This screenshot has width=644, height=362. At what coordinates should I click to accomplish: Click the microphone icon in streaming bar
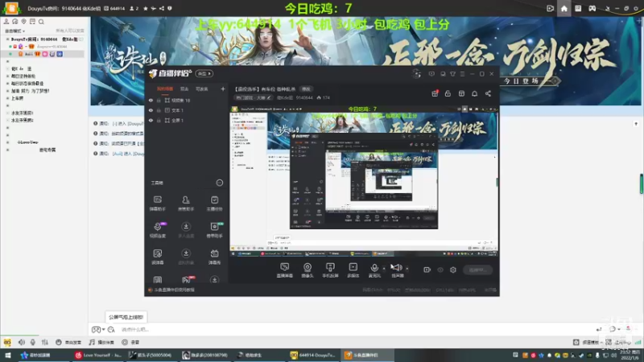(374, 269)
